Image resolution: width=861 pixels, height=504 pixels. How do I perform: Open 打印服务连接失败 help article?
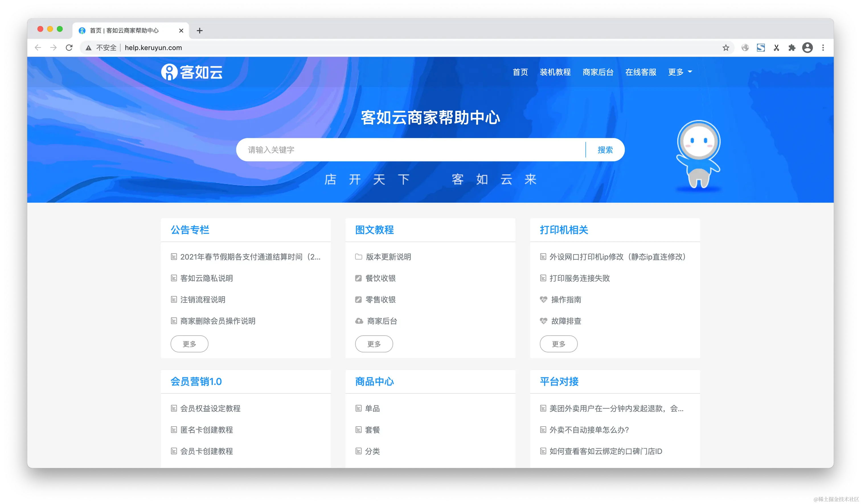pos(579,278)
